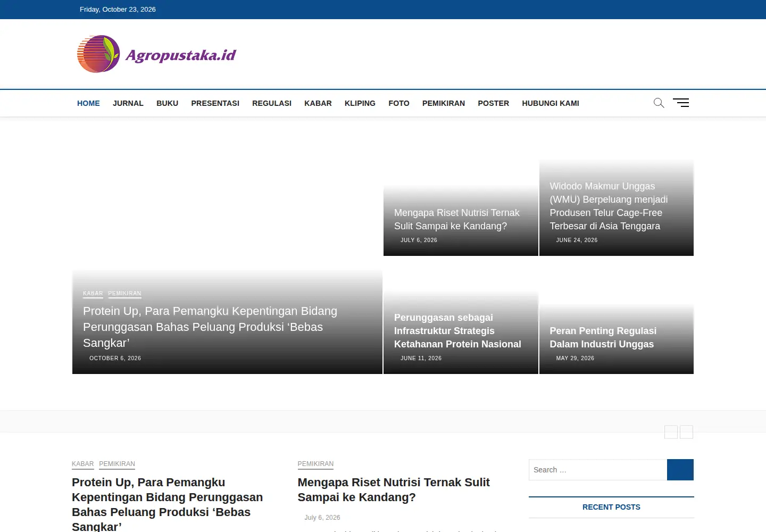766x532 pixels.
Task: Open the JURNAL menu item
Action: coord(128,103)
